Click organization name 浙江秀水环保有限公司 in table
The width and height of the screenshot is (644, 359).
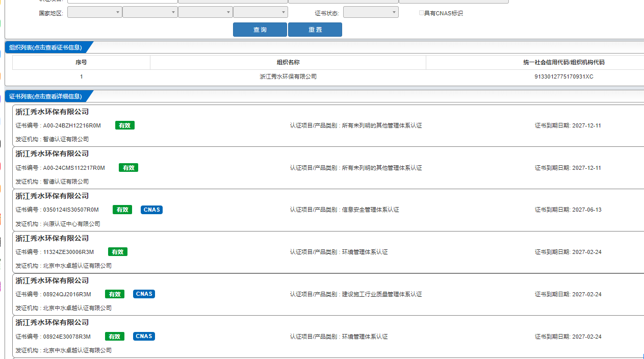coord(288,76)
